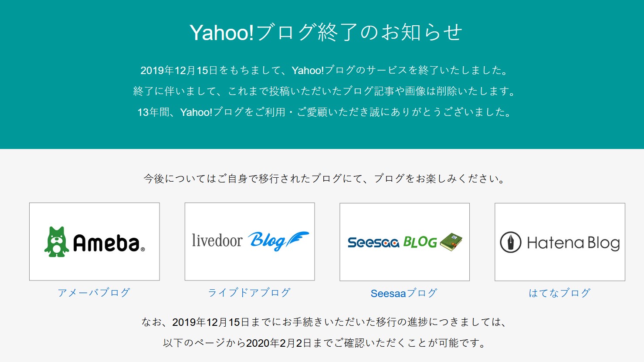Click the black Ameba wordmark in logo

[x=106, y=243]
